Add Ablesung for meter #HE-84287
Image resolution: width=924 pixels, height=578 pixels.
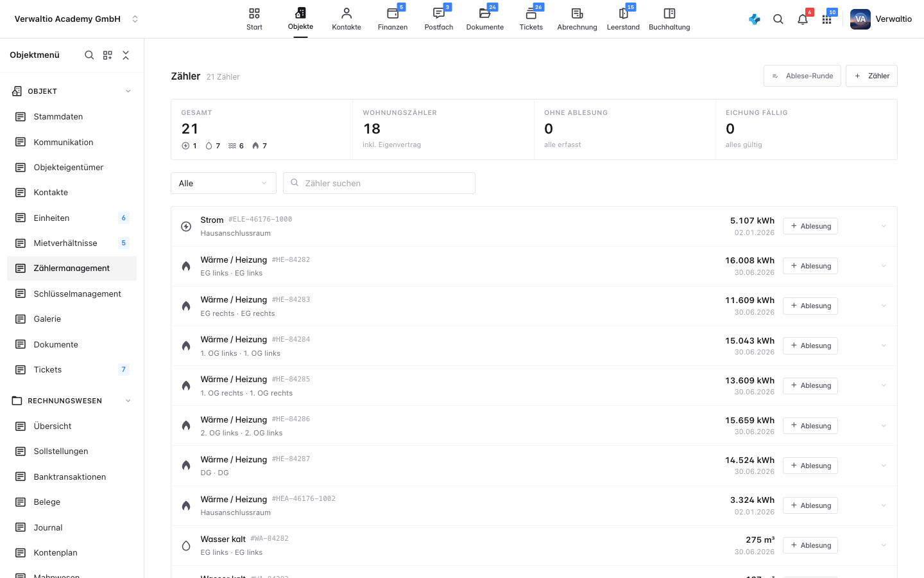pyautogui.click(x=810, y=466)
